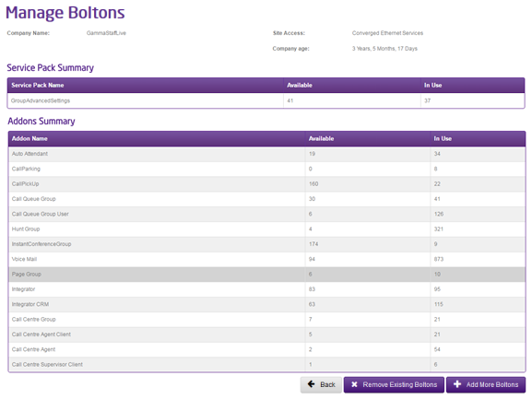Viewport: 532px width, 399px height.
Task: Click the Back button
Action: coord(321,385)
